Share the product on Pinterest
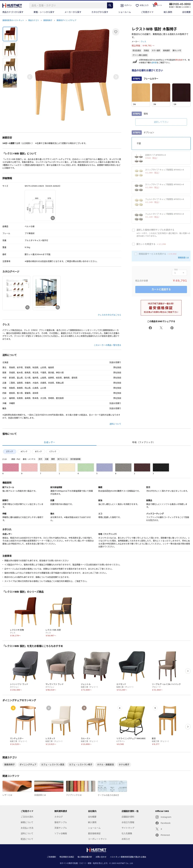This screenshot has width=193, height=868. tap(172, 328)
